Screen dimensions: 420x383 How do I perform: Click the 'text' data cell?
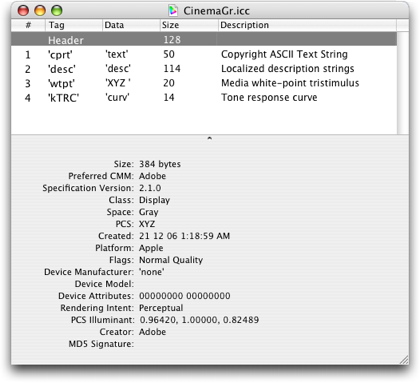coord(117,54)
